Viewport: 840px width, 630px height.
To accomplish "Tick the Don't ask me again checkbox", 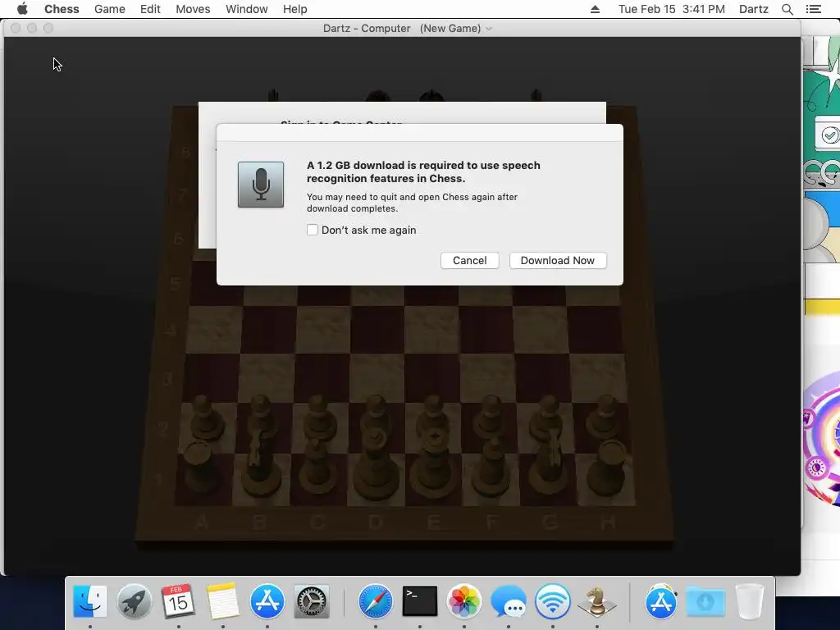I will click(313, 230).
